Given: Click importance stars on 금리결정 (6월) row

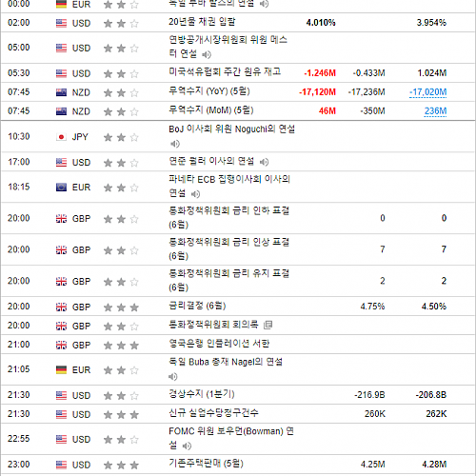Looking at the screenshot, I should (x=121, y=307).
